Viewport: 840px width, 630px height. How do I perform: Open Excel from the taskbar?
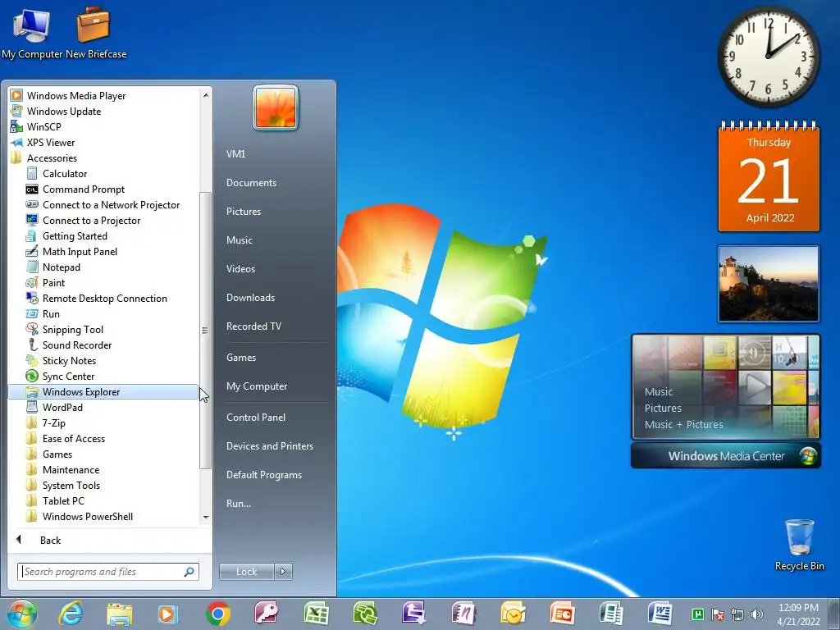click(316, 614)
